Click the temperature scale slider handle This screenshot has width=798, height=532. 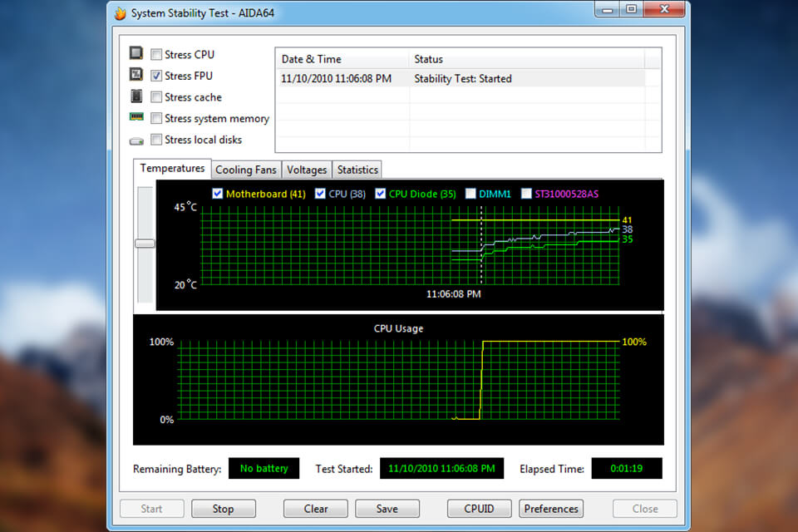pos(145,243)
